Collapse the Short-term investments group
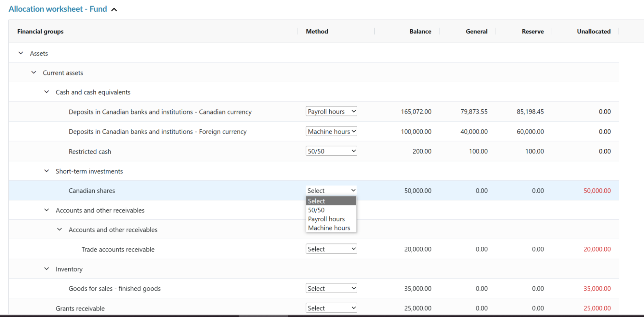The width and height of the screenshot is (644, 317). [47, 171]
